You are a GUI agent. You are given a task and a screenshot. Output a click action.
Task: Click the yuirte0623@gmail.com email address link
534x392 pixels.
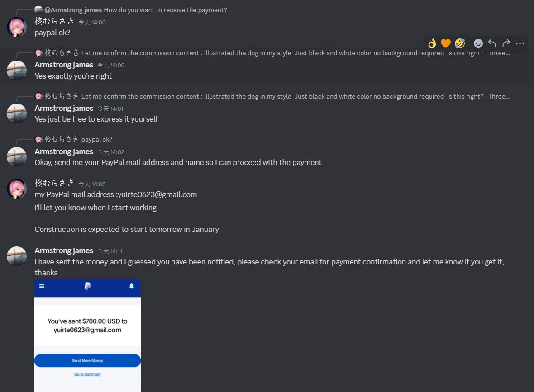(x=157, y=194)
